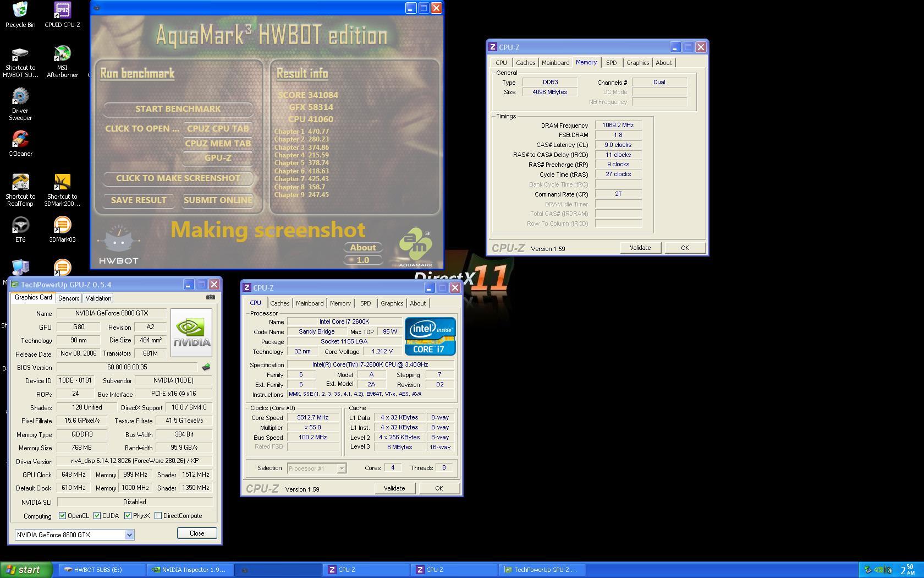
Task: Click the NVIDIA logo in GPU-Z
Action: coord(191,332)
